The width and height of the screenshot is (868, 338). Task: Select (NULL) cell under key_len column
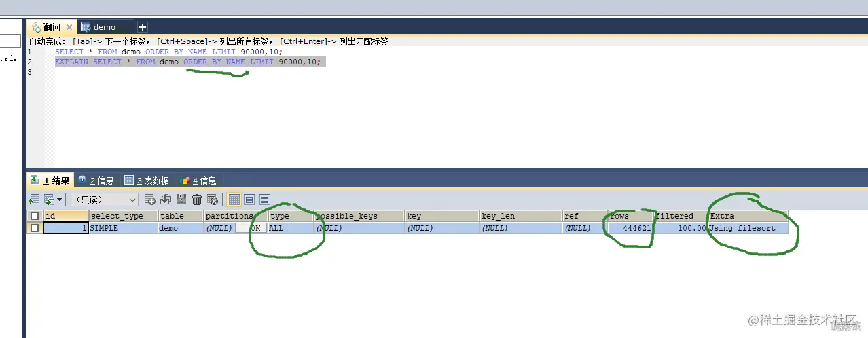coord(521,228)
